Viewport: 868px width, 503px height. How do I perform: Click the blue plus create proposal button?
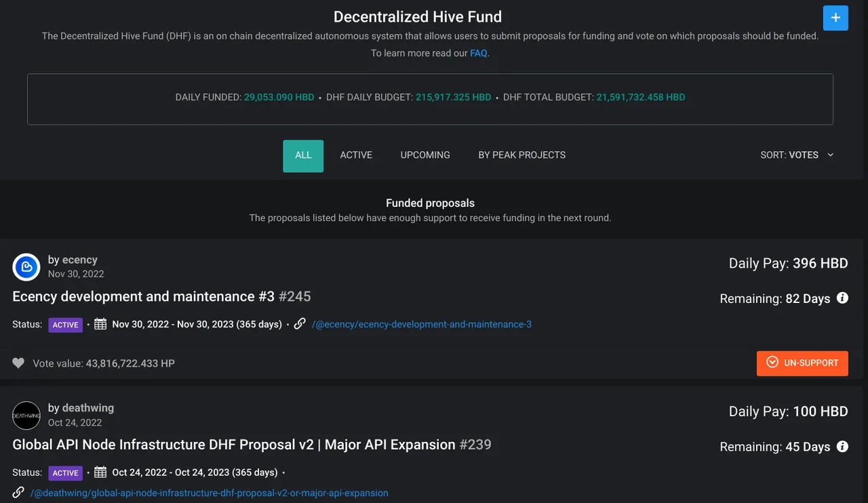click(835, 18)
